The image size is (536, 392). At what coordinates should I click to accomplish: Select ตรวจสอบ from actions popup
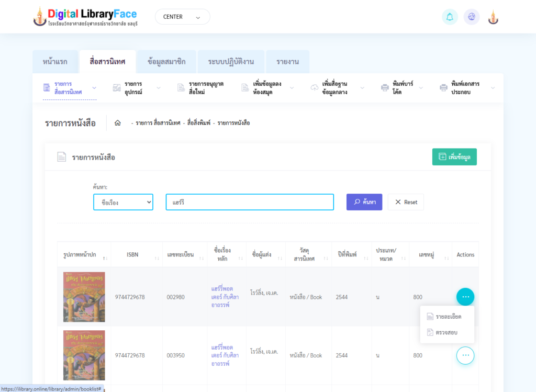[x=446, y=332]
